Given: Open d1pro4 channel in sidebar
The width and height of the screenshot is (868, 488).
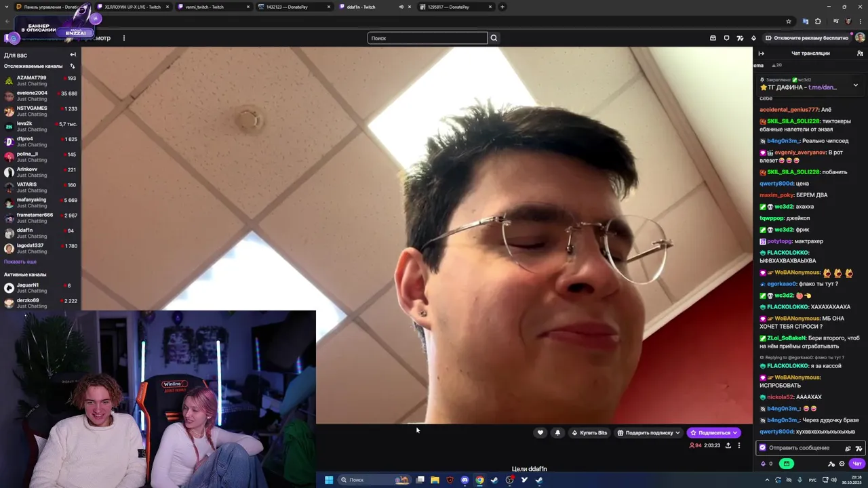Looking at the screenshot, I should tap(41, 142).
